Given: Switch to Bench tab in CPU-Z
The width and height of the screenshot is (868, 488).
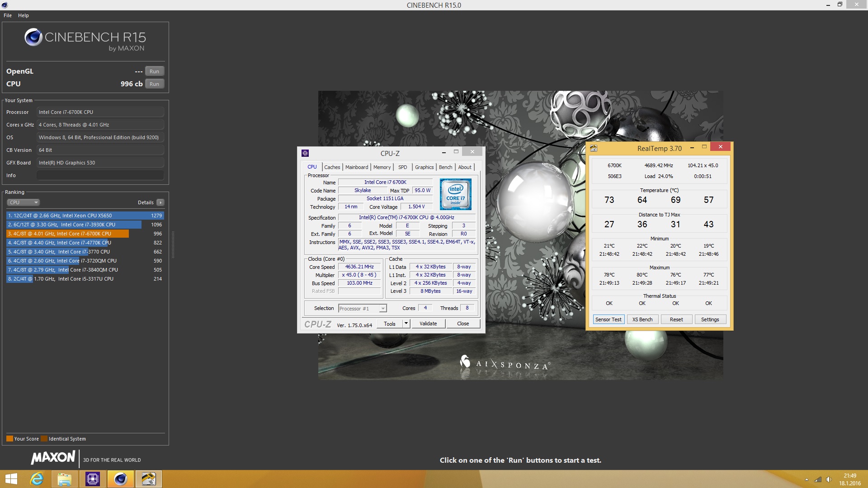Looking at the screenshot, I should point(445,167).
